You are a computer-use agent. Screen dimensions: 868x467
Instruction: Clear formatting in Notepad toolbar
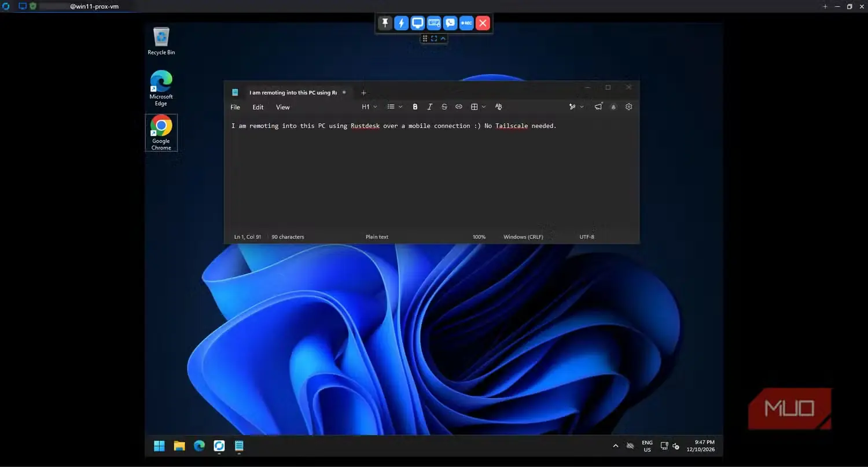click(x=499, y=107)
